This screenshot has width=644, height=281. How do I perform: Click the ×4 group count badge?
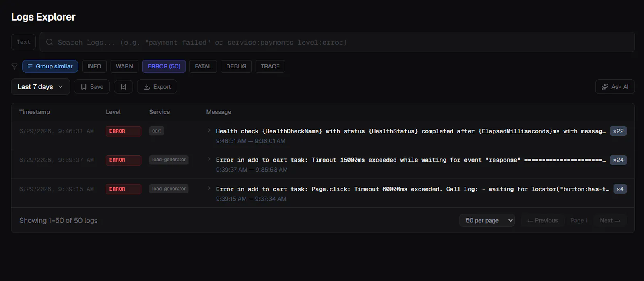click(x=620, y=189)
